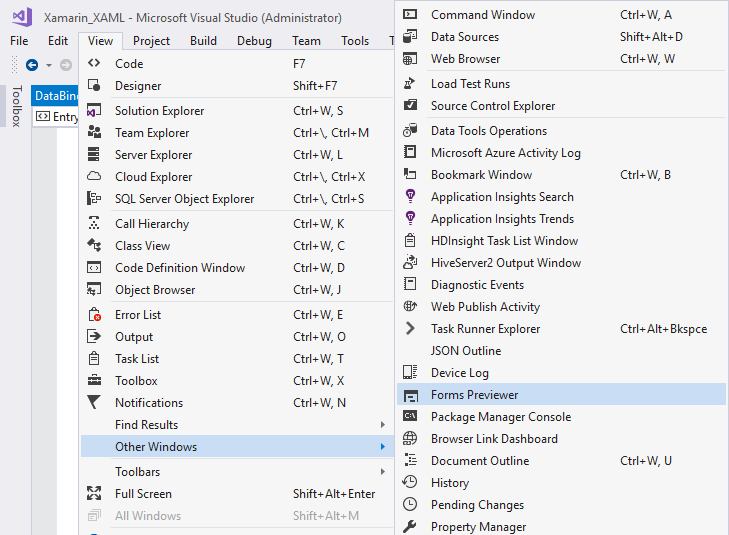
Task: Click the Notifications flag icon
Action: tap(95, 403)
